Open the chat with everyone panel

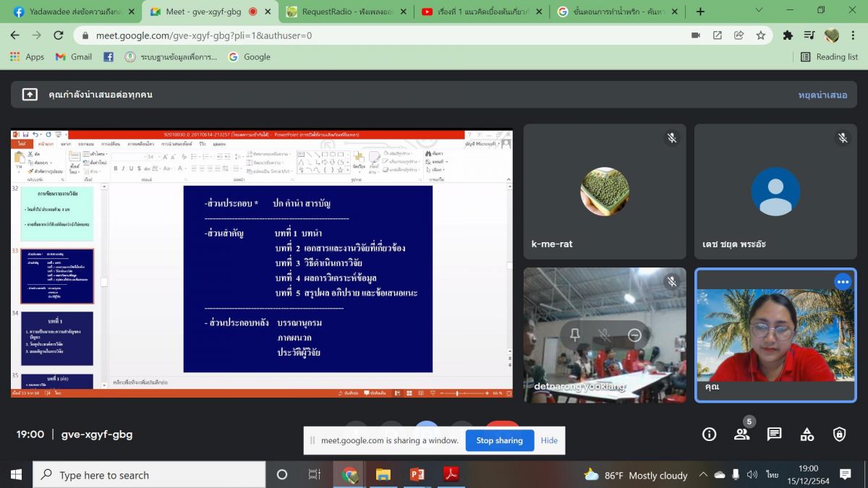pos(774,434)
